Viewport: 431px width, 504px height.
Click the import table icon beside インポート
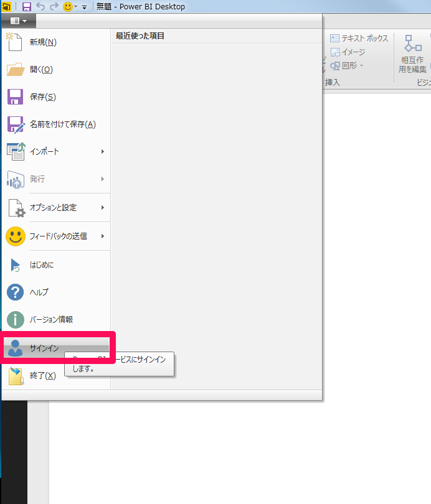[16, 151]
